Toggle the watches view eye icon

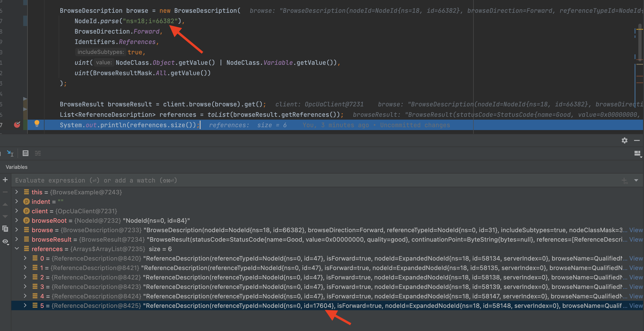pos(5,241)
